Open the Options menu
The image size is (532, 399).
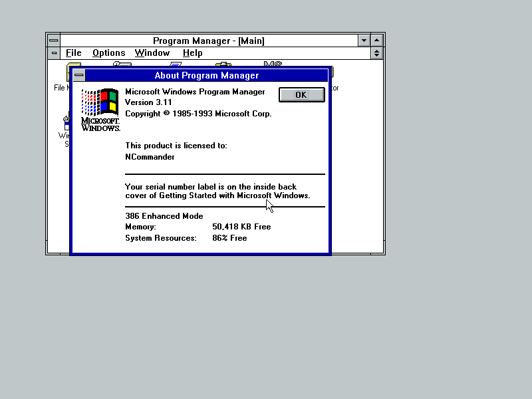point(109,53)
